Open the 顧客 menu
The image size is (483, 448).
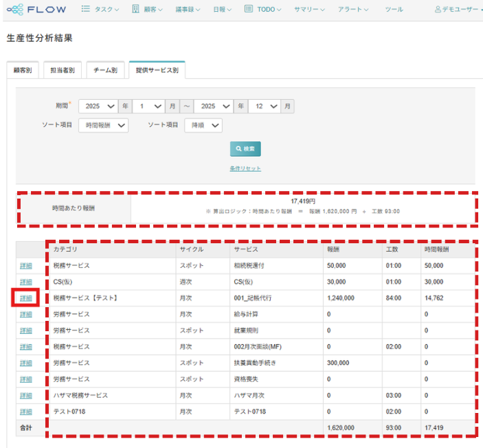click(148, 10)
